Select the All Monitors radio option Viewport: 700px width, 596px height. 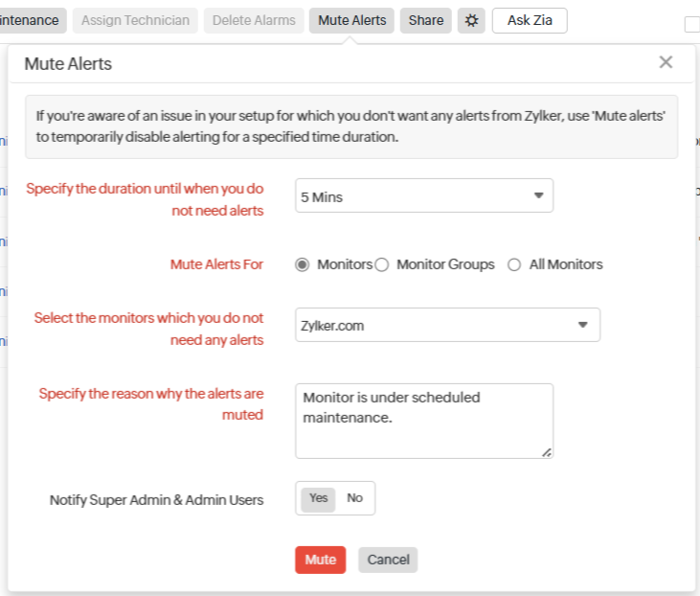pyautogui.click(x=514, y=264)
